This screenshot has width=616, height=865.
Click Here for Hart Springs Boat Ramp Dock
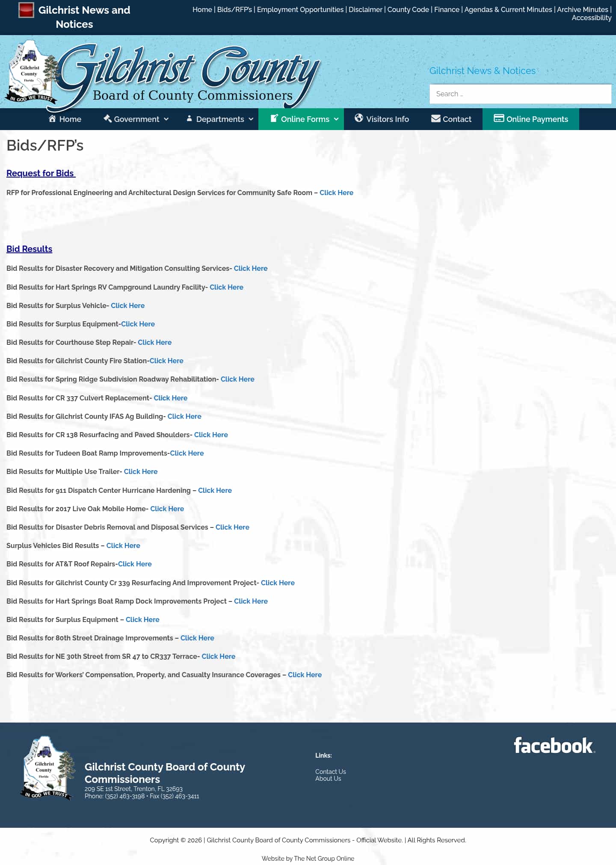[x=251, y=601]
